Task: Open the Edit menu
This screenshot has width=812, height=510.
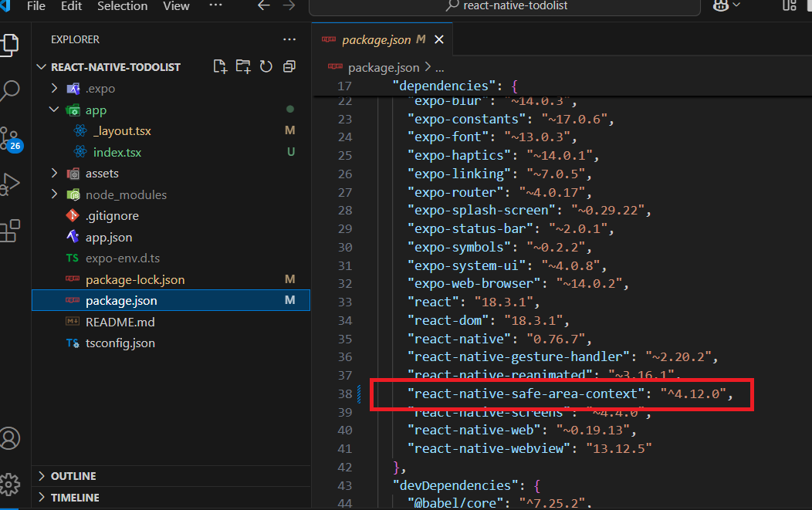Action: [72, 6]
